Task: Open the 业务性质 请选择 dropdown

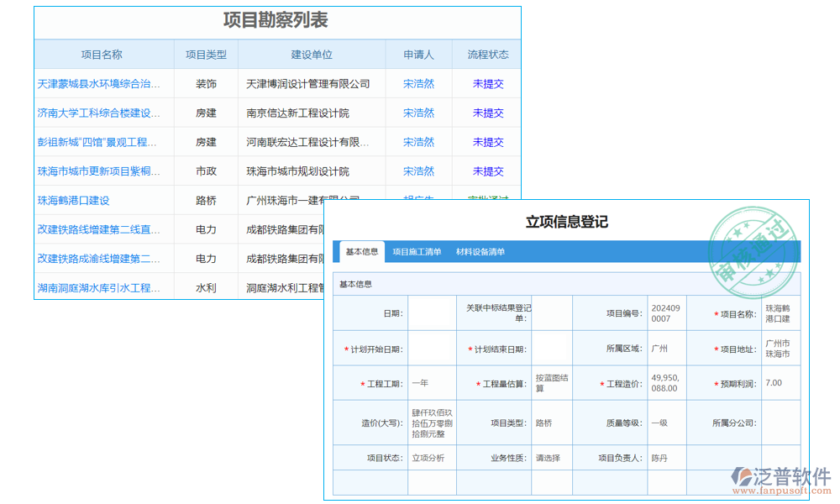Action: click(x=548, y=458)
